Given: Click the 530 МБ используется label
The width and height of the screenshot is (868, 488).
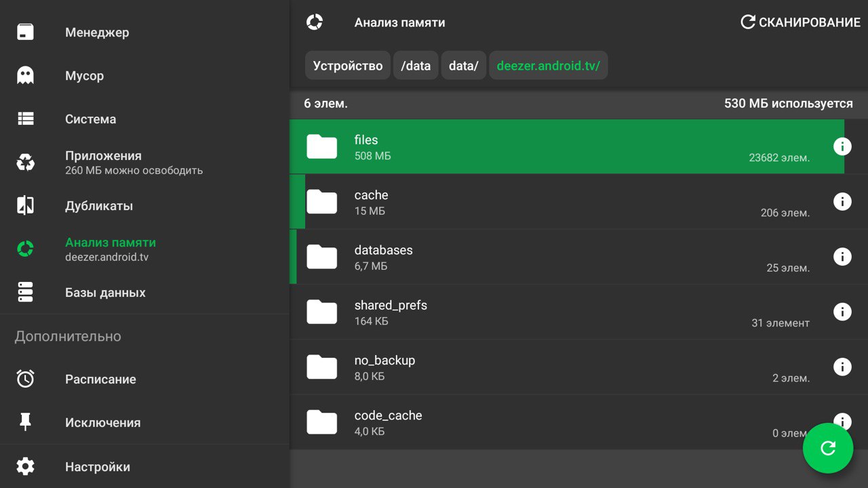Looking at the screenshot, I should pyautogui.click(x=789, y=104).
